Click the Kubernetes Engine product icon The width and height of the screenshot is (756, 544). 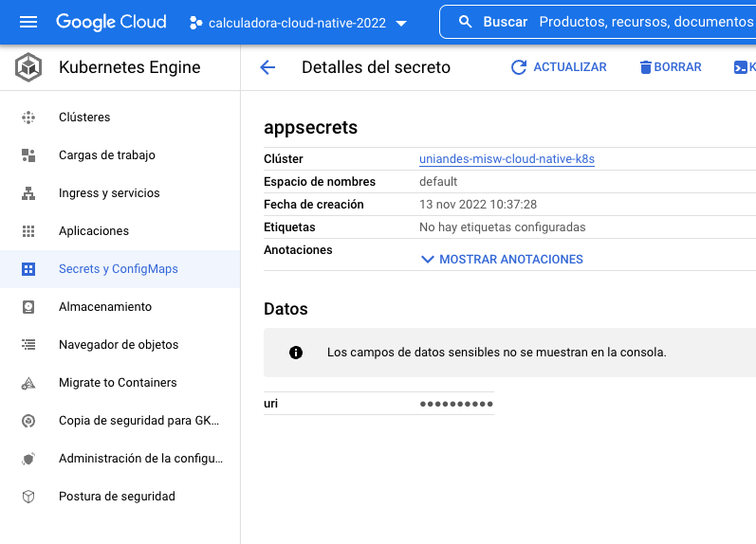pos(28,67)
